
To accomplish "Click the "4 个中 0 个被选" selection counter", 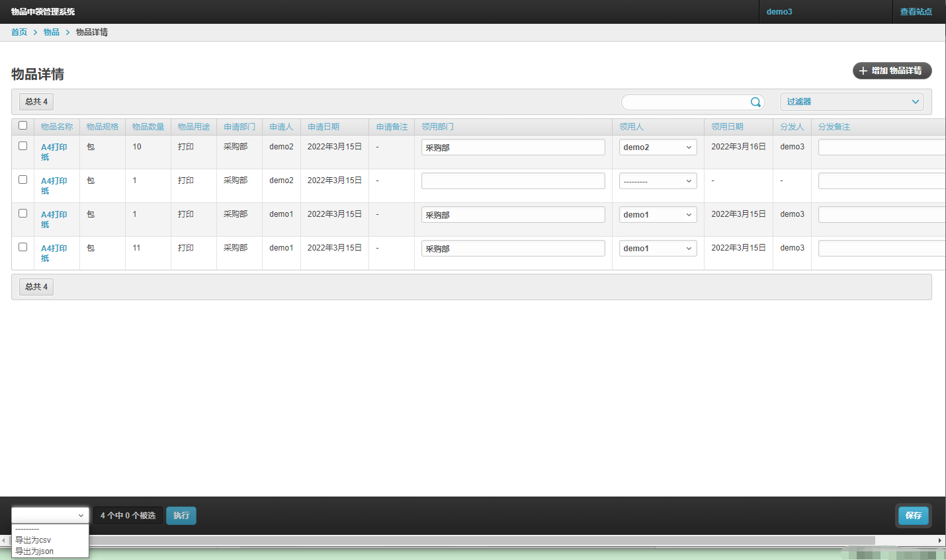I will [x=128, y=516].
